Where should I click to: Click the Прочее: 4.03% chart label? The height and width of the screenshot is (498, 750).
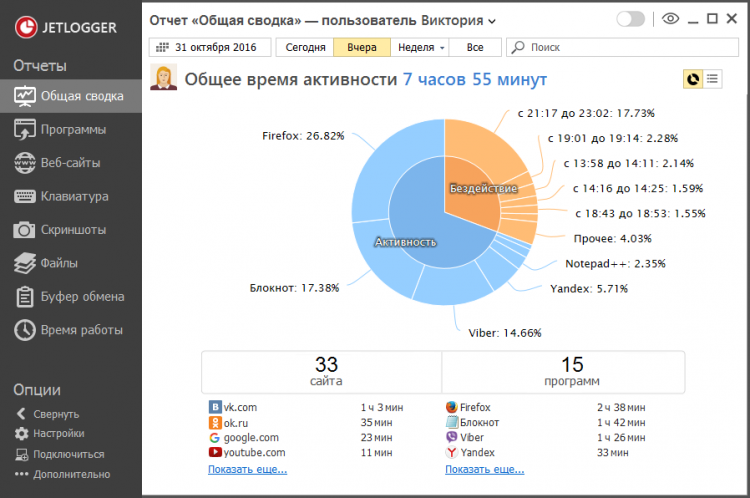click(x=613, y=239)
